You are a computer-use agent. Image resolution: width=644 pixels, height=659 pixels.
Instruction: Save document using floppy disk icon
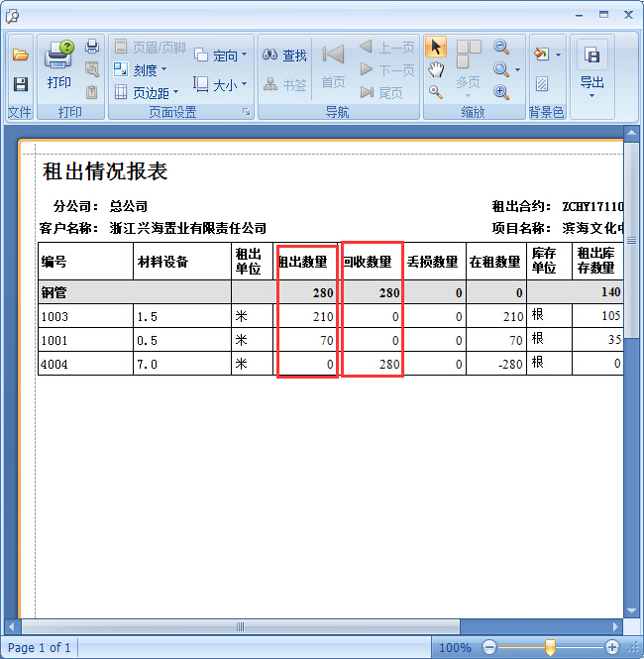click(20, 84)
